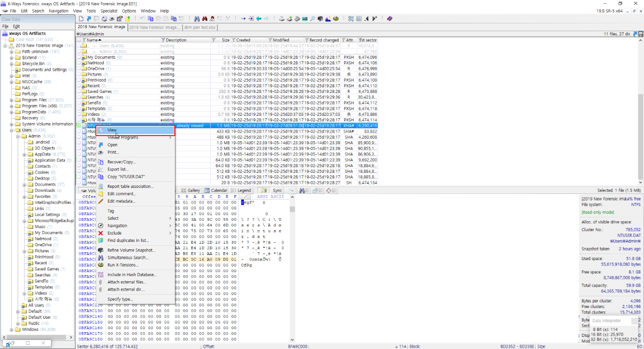Click the filter funnel beside Created column
Image resolution: width=644 pixels, height=349 pixels.
234,40
